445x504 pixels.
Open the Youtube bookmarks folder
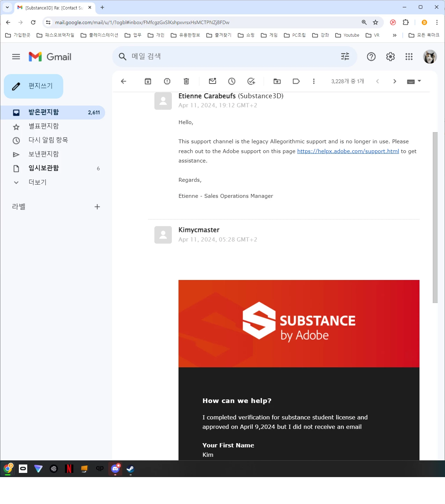348,35
